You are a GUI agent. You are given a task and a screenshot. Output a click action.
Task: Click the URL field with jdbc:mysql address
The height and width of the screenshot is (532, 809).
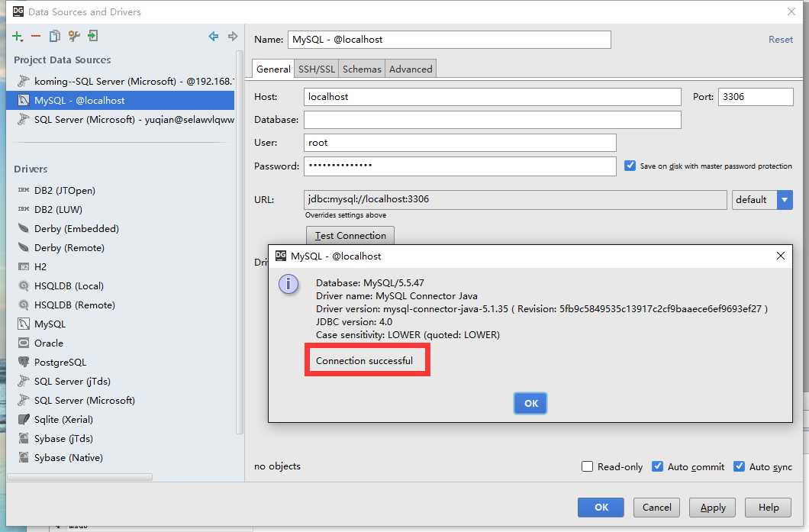515,200
